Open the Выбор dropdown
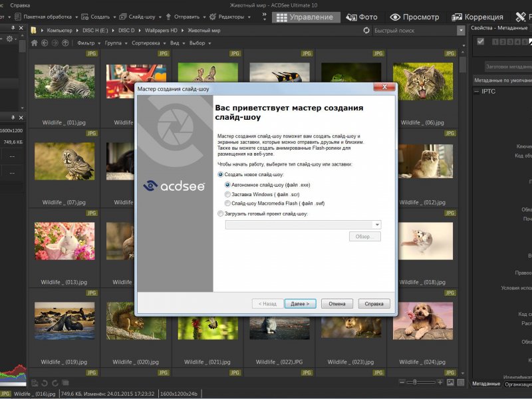 click(x=200, y=43)
